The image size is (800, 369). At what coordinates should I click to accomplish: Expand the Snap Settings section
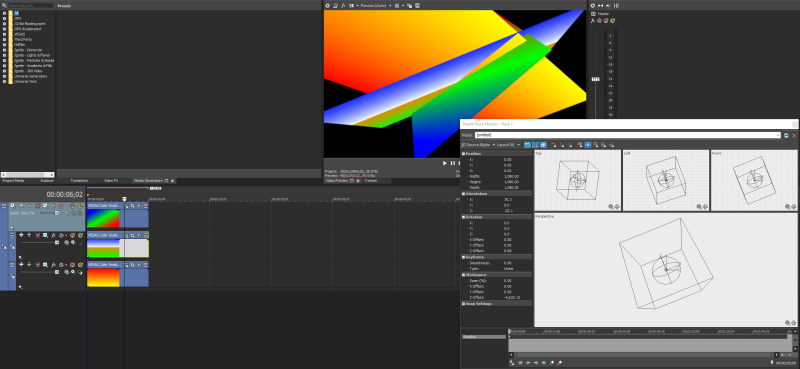pos(464,303)
